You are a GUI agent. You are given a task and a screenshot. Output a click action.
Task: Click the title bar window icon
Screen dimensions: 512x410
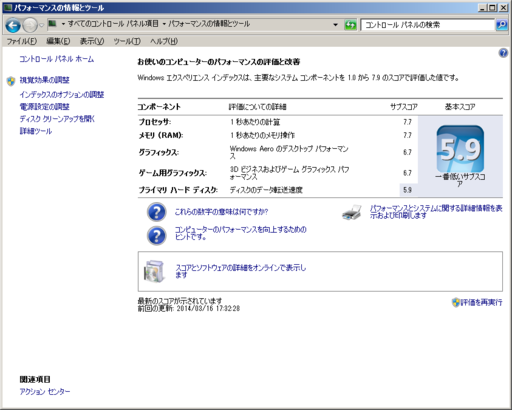tap(8, 7)
